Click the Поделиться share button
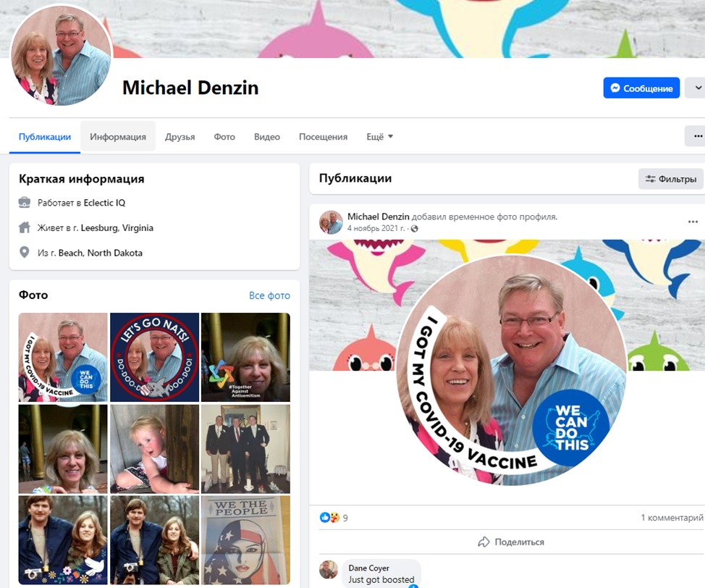This screenshot has height=588, width=705. pyautogui.click(x=511, y=542)
